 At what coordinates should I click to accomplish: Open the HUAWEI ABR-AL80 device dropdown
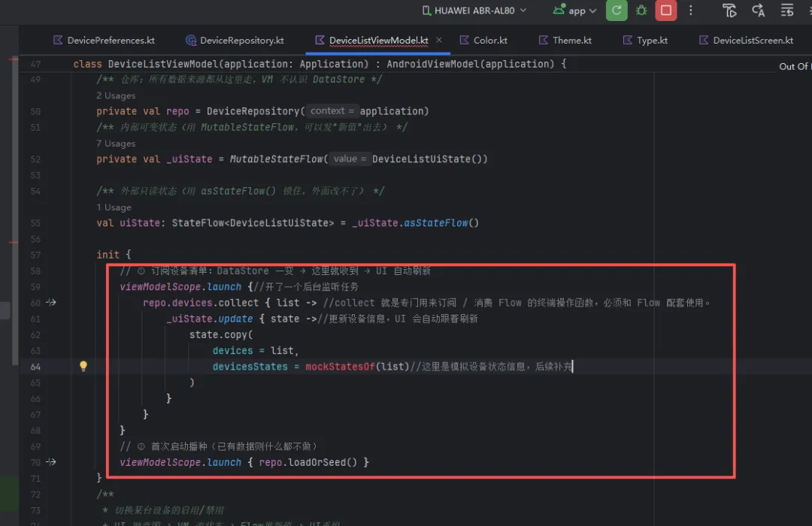474,11
